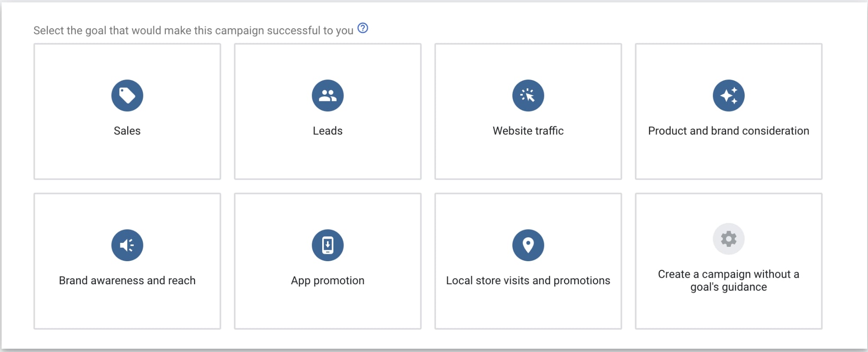Select "Product and brand consideration" text
The height and width of the screenshot is (352, 868).
coord(729,131)
